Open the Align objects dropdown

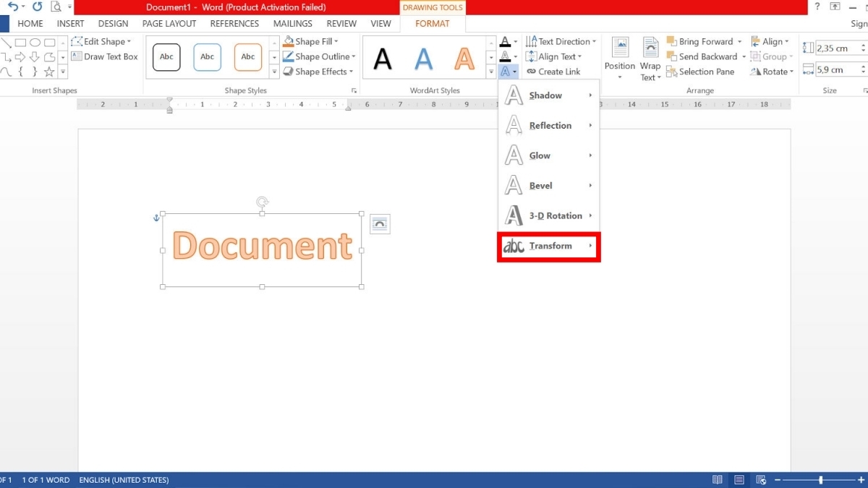click(x=770, y=42)
